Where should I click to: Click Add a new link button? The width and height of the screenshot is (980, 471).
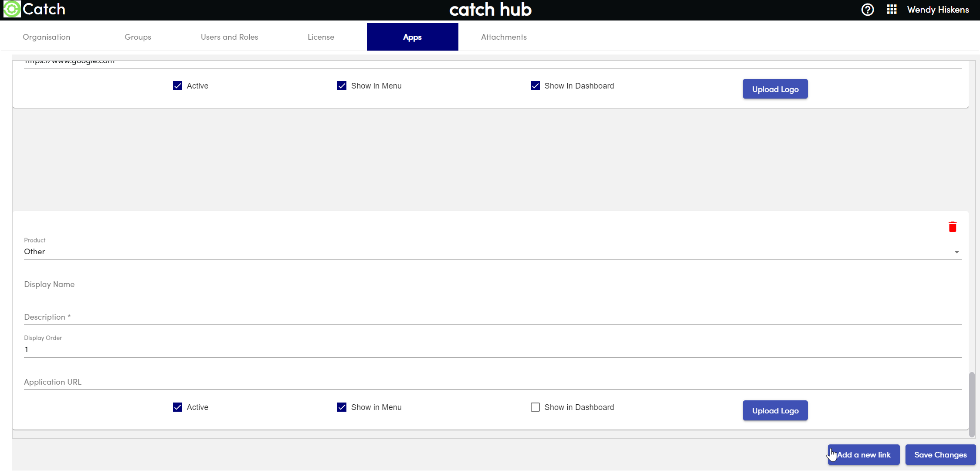[x=863, y=455]
